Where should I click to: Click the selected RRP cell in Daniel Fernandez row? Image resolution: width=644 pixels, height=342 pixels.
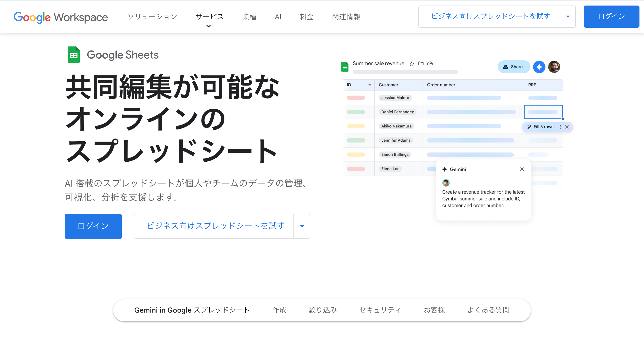click(543, 112)
